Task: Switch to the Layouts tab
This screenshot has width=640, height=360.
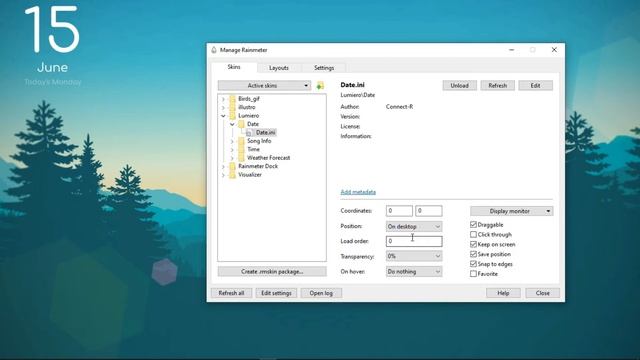Action: (279, 68)
